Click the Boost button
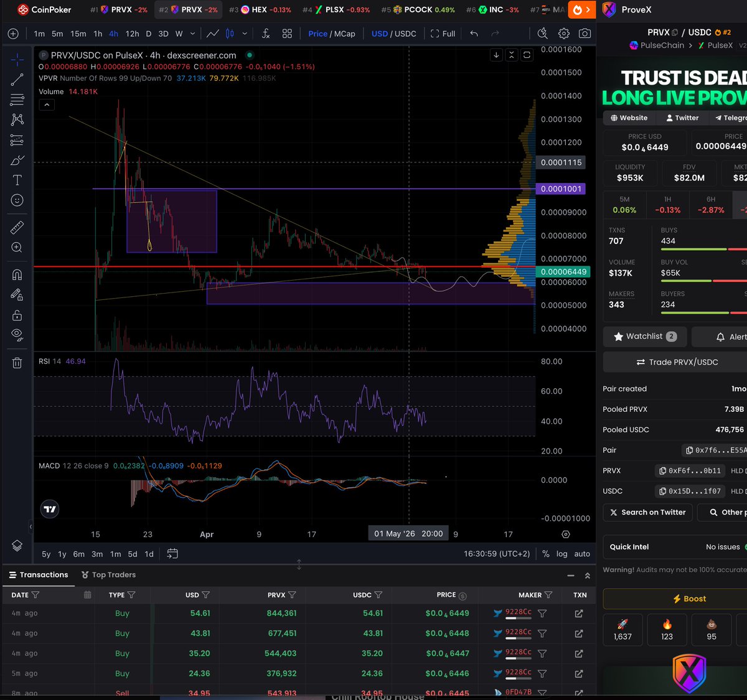The image size is (747, 700). pos(688,599)
